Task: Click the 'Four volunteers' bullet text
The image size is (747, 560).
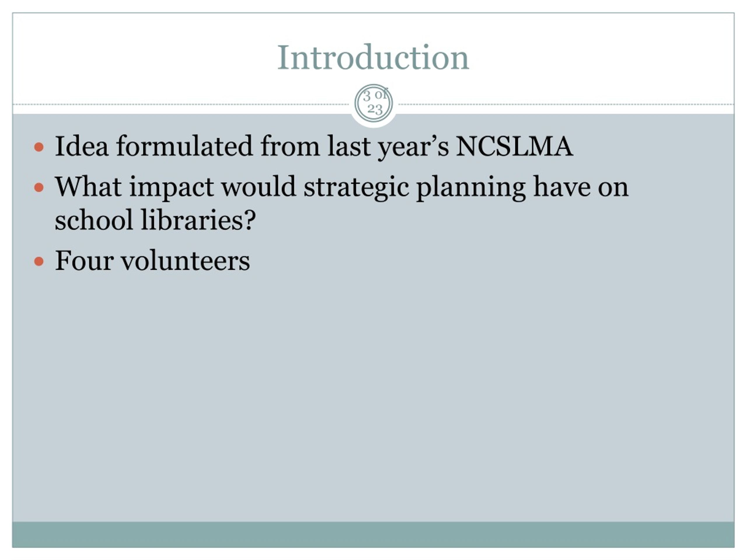Action: 152,260
